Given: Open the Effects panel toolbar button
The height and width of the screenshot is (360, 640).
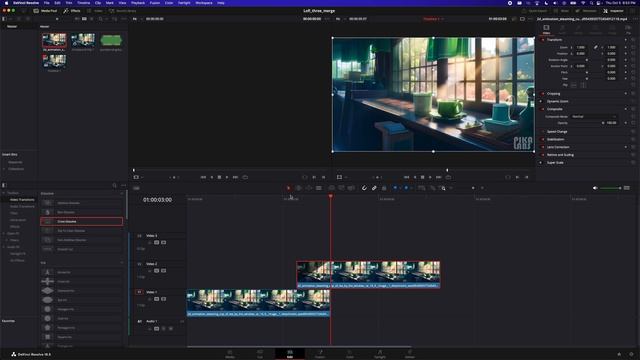Looking at the screenshot, I should click(x=72, y=11).
